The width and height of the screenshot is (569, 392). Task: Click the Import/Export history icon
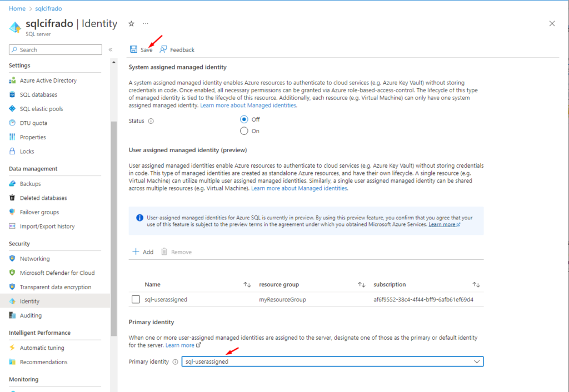[12, 226]
